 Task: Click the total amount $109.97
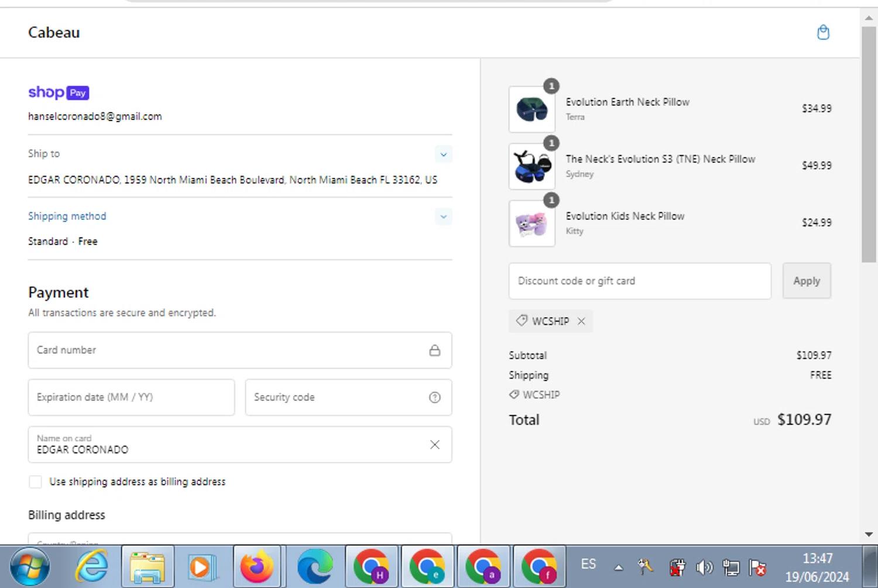pos(804,419)
